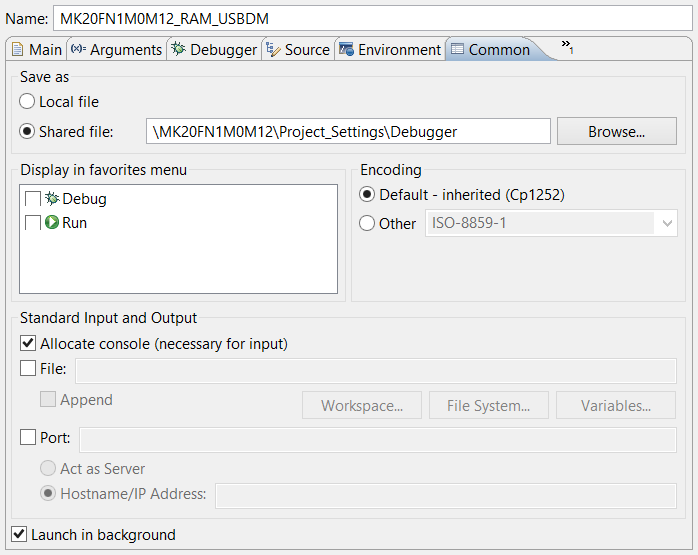Click the Debugger tab bug icon

point(178,50)
